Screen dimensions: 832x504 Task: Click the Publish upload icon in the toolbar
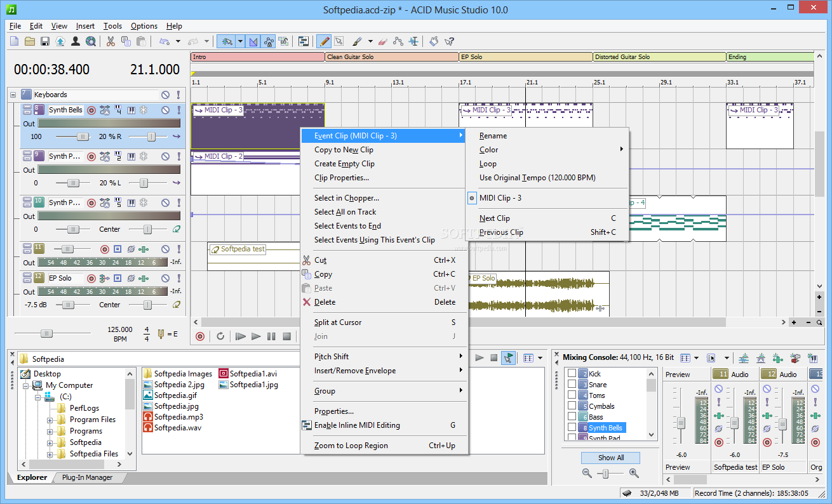click(x=60, y=41)
